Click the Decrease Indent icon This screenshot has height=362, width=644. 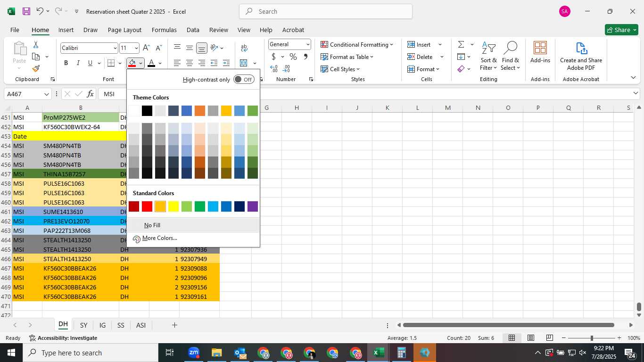click(214, 63)
